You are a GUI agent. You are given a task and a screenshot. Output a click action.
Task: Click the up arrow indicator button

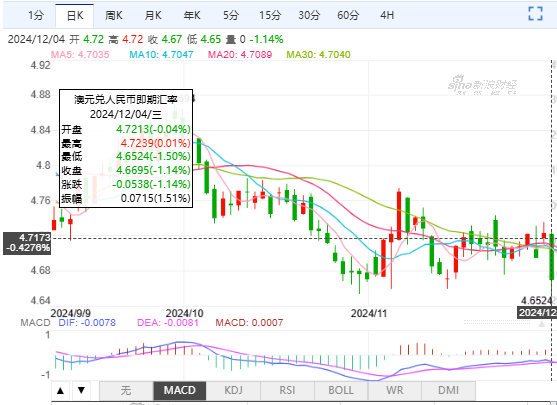(x=60, y=391)
